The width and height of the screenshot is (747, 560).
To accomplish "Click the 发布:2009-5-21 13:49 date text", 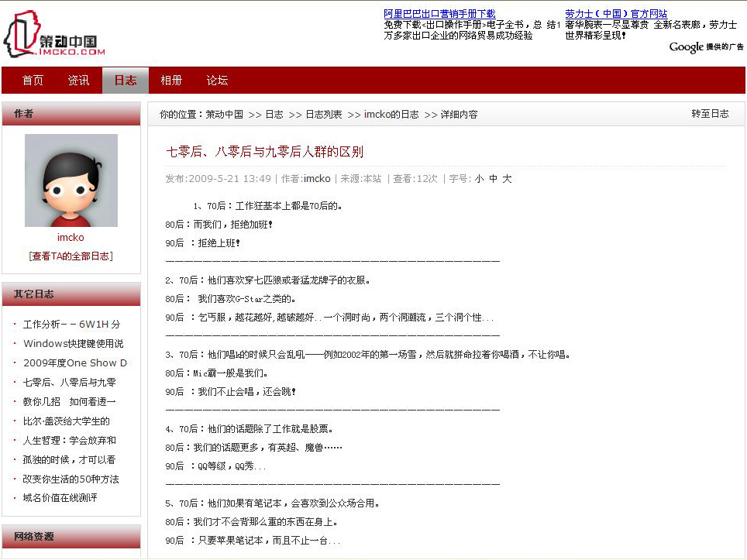I will tap(219, 179).
